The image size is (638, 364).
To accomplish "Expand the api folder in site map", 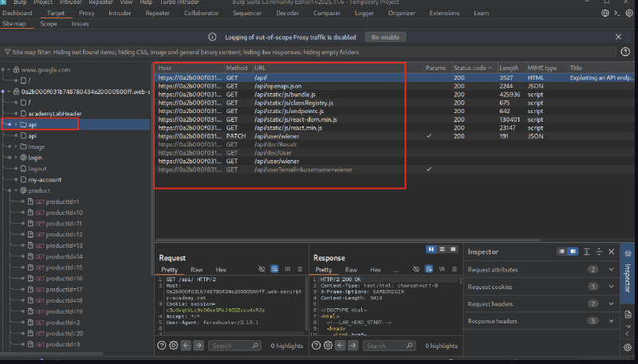I will pos(16,124).
